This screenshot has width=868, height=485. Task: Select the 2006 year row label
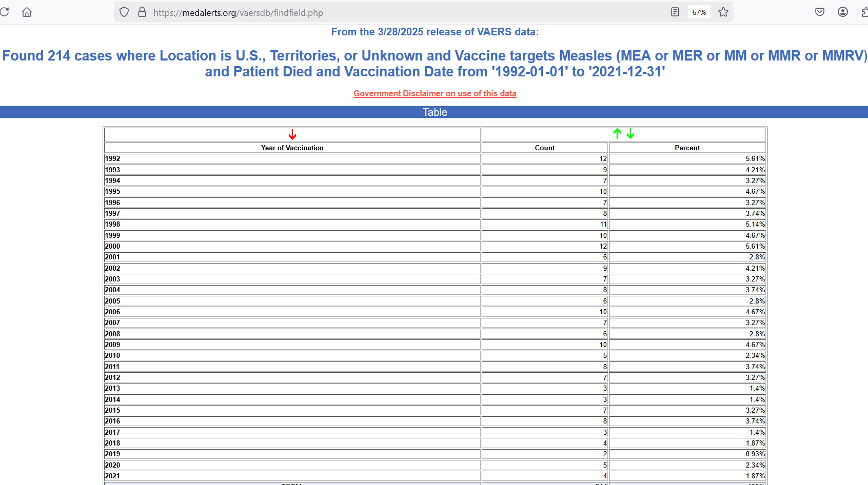click(112, 312)
